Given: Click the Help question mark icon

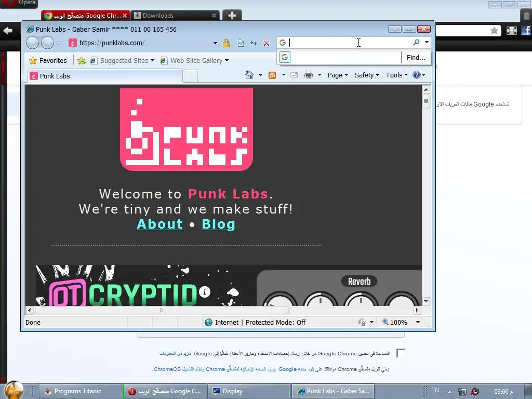Looking at the screenshot, I should pyautogui.click(x=416, y=75).
